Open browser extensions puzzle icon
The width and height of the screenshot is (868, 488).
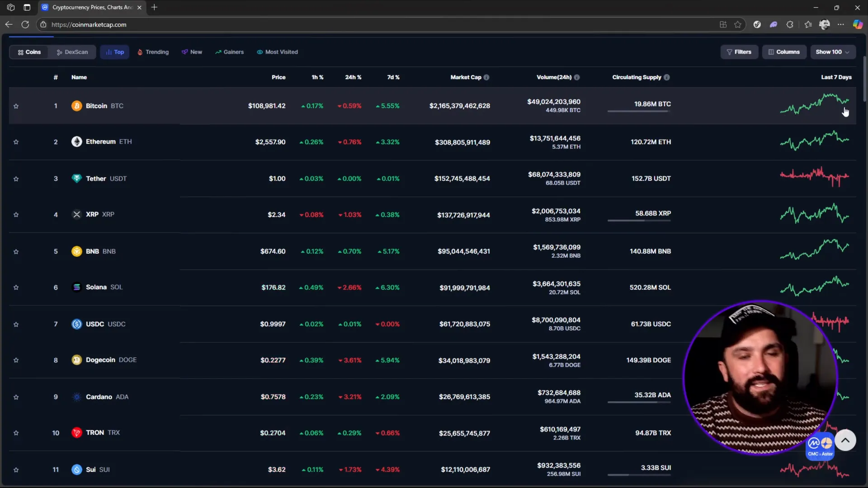[x=790, y=24]
